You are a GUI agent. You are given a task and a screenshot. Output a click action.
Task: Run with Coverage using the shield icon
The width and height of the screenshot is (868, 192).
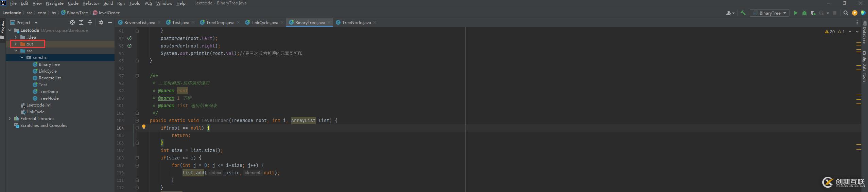813,13
